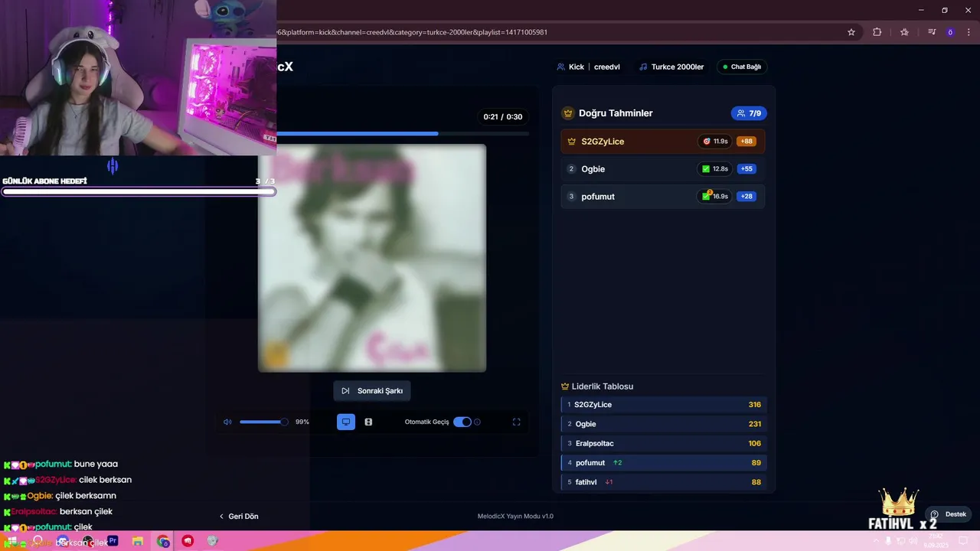This screenshot has width=980, height=551.
Task: Click the 0:21 / 0:30 time indicator
Action: click(503, 117)
